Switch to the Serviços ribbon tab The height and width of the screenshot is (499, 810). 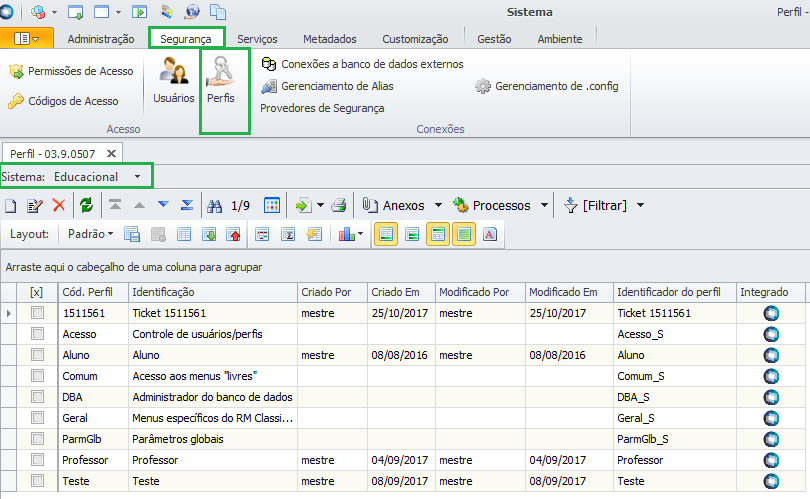[x=257, y=39]
